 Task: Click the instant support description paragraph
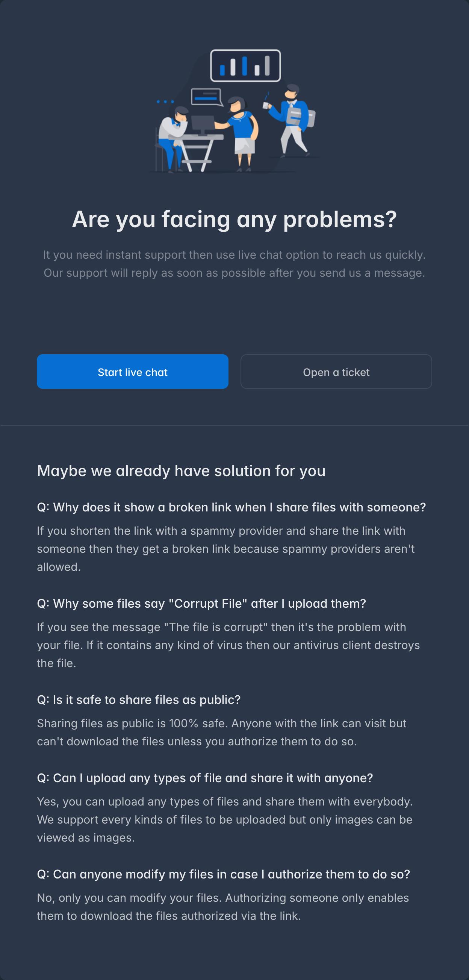234,264
